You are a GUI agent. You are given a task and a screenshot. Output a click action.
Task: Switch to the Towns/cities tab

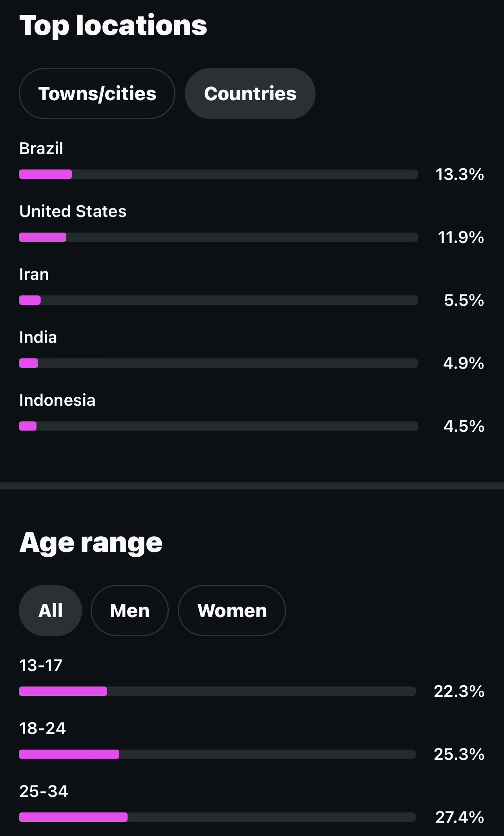click(x=97, y=93)
